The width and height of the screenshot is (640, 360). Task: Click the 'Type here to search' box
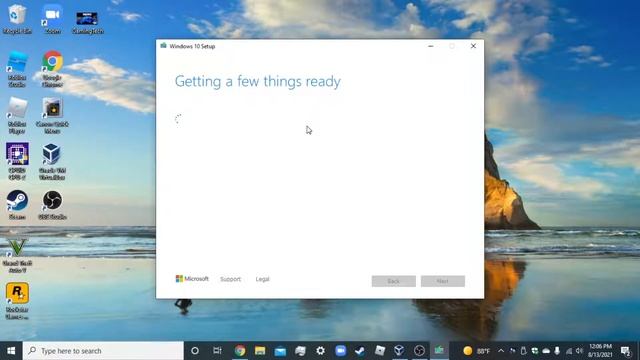(103, 351)
